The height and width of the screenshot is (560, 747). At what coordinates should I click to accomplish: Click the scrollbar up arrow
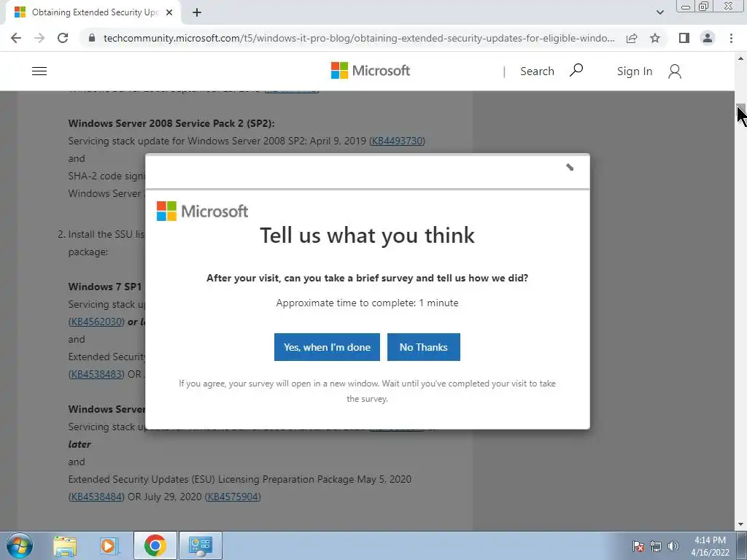point(740,58)
